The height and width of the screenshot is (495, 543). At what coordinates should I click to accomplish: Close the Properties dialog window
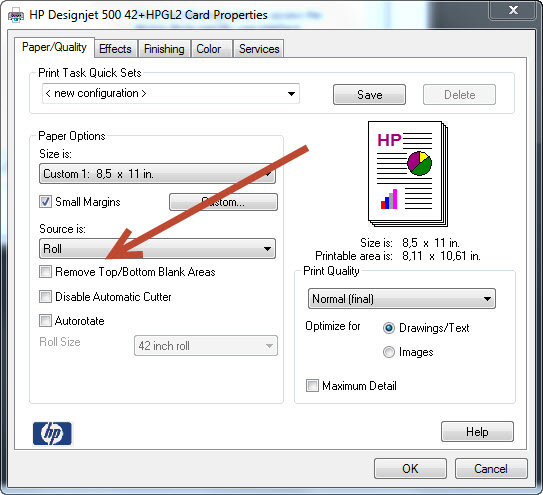tap(513, 10)
